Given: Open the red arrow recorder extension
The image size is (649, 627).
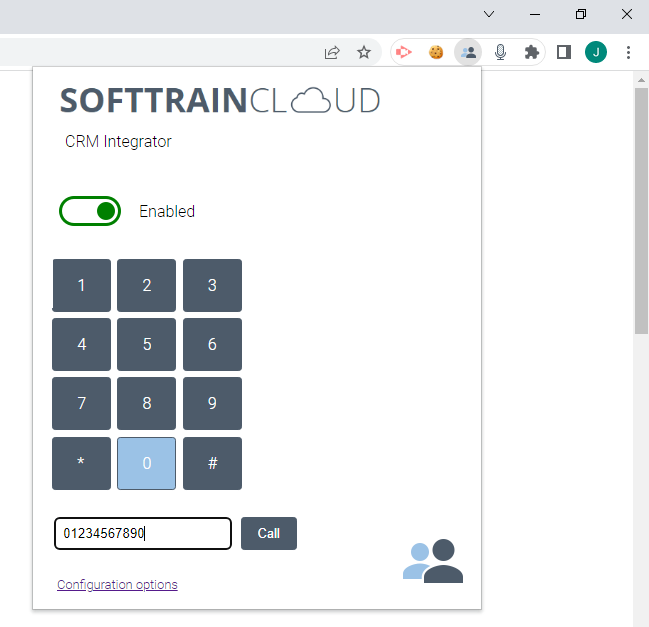Looking at the screenshot, I should (x=404, y=53).
